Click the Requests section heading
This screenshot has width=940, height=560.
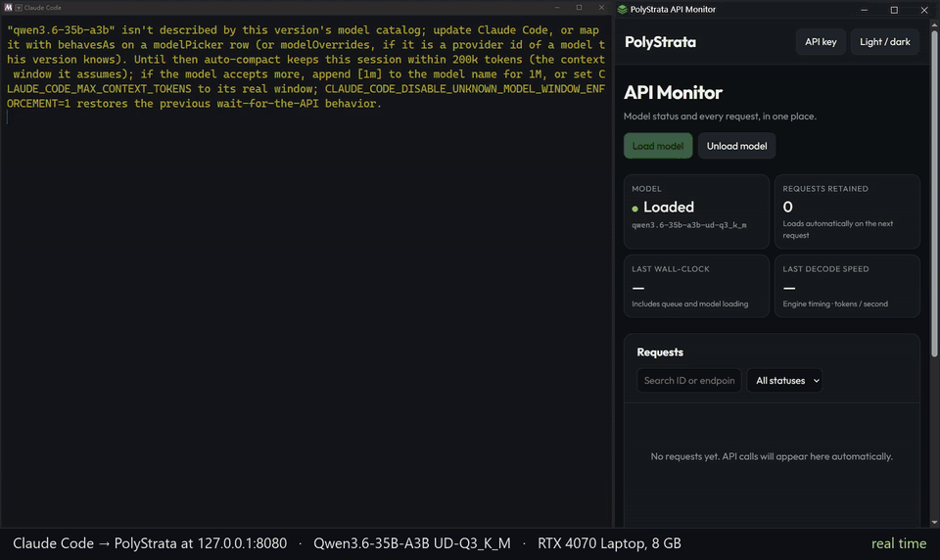659,351
